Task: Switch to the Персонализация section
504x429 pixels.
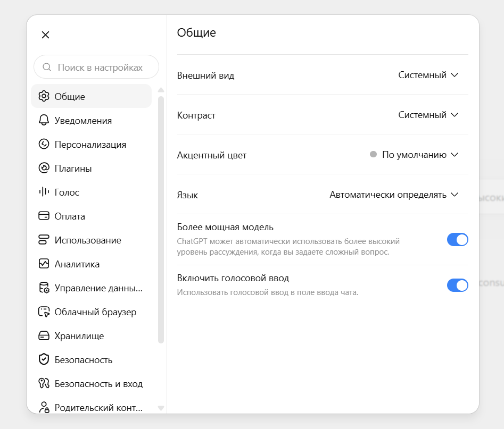Action: [92, 144]
